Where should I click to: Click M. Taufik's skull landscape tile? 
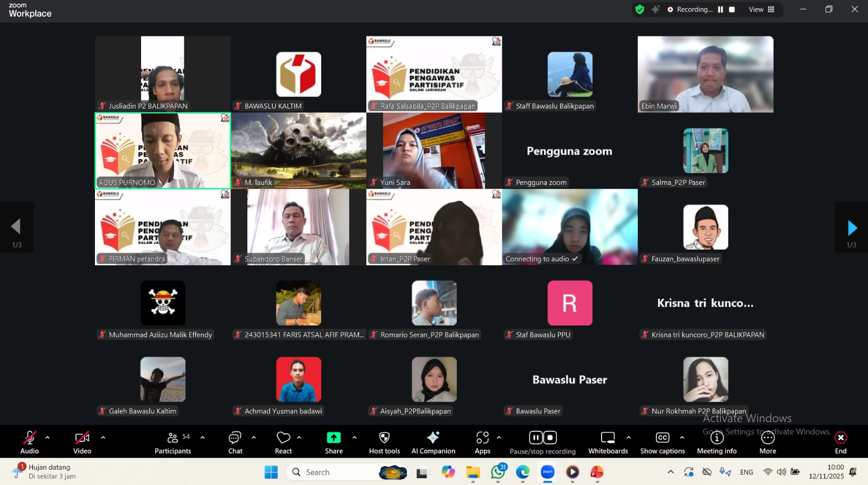[298, 151]
